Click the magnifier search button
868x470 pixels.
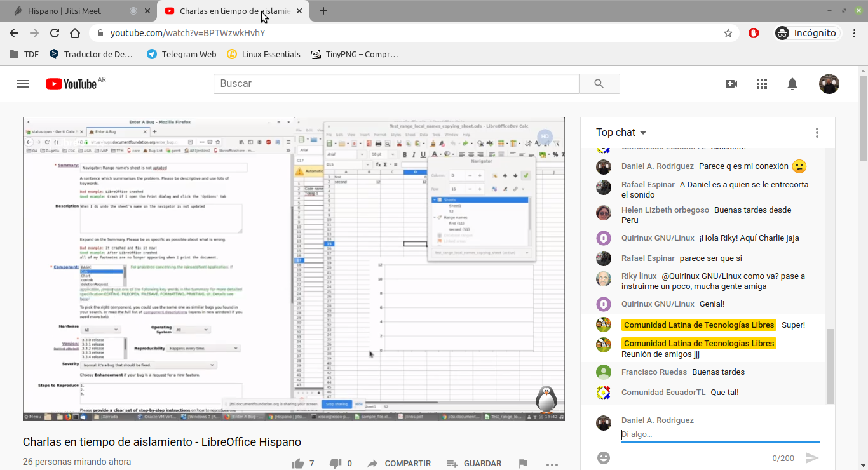coord(599,83)
